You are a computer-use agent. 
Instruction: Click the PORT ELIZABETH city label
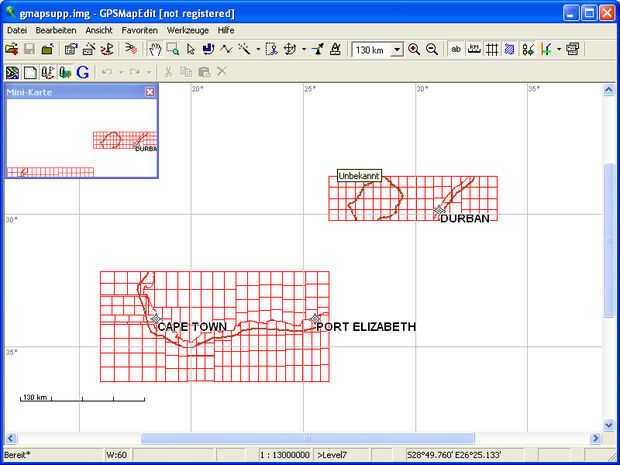click(x=366, y=327)
